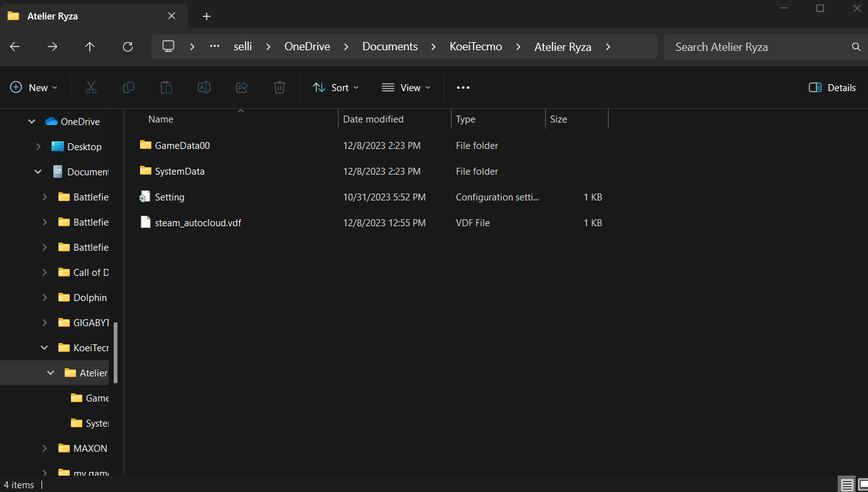The image size is (868, 492).
Task: Switch to large icons view in status bar
Action: pyautogui.click(x=863, y=484)
